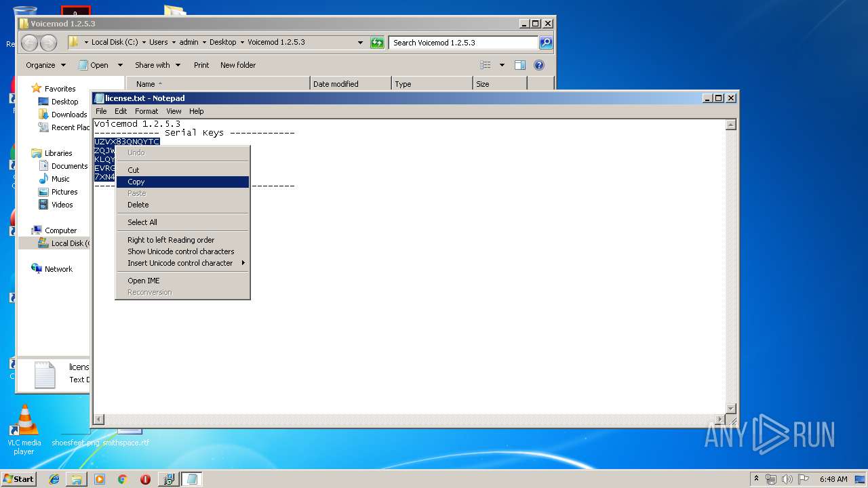Select Computer in navigation pane

point(60,230)
